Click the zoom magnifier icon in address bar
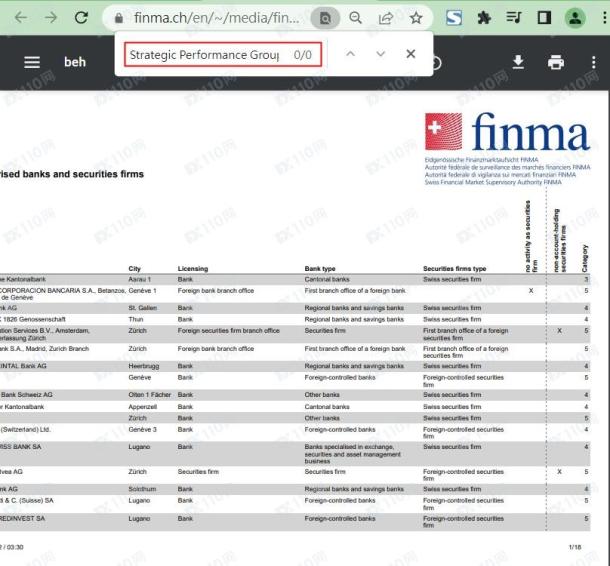Image resolution: width=610 pixels, height=566 pixels. pyautogui.click(x=355, y=18)
